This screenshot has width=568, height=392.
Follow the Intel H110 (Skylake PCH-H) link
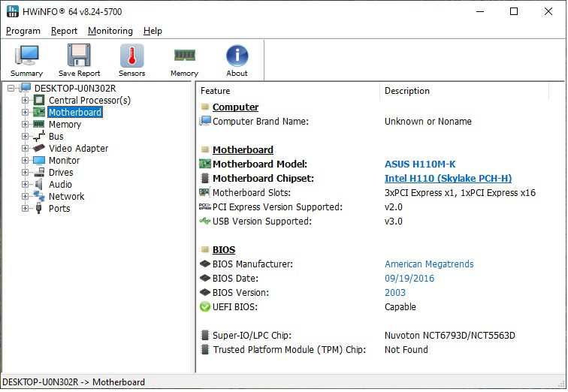click(x=448, y=178)
